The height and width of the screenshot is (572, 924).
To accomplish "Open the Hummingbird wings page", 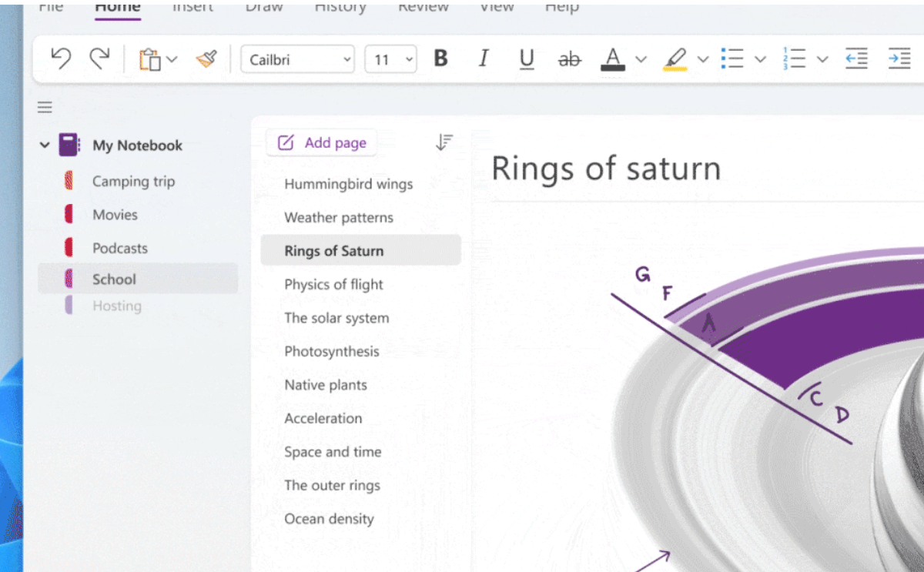I will [349, 184].
